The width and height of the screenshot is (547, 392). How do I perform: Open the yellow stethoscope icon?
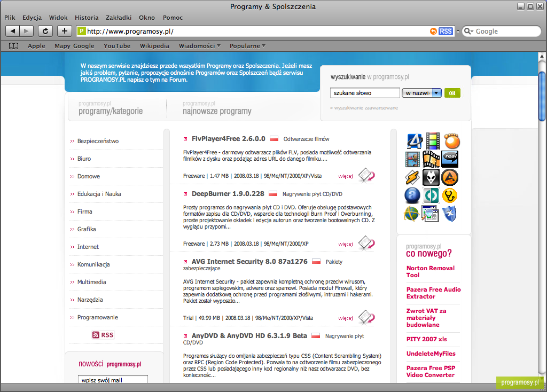(x=450, y=195)
